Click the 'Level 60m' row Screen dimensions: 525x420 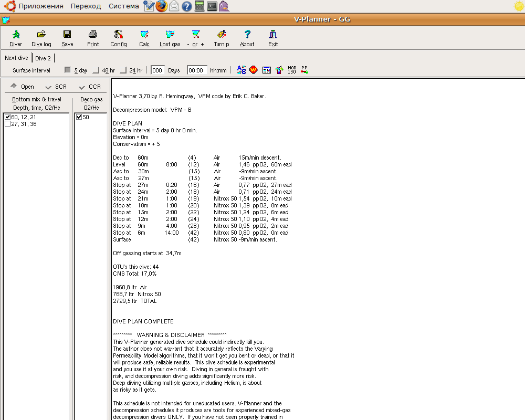coord(202,164)
